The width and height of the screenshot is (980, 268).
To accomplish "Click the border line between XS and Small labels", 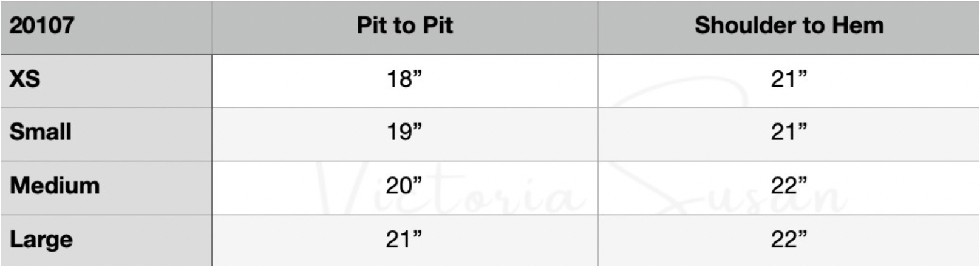I will point(106,107).
